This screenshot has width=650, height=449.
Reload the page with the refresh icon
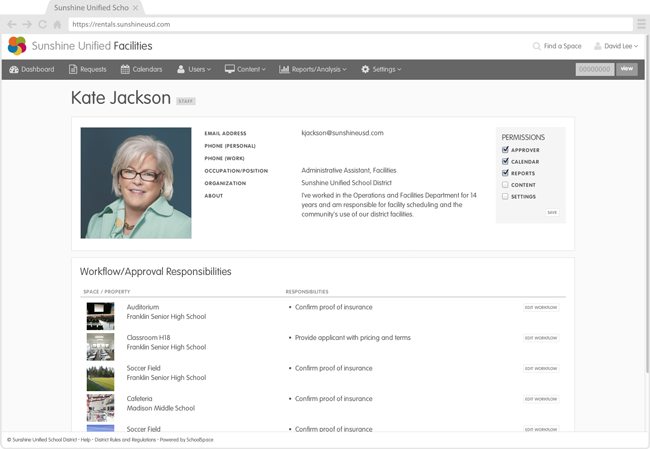pos(42,24)
